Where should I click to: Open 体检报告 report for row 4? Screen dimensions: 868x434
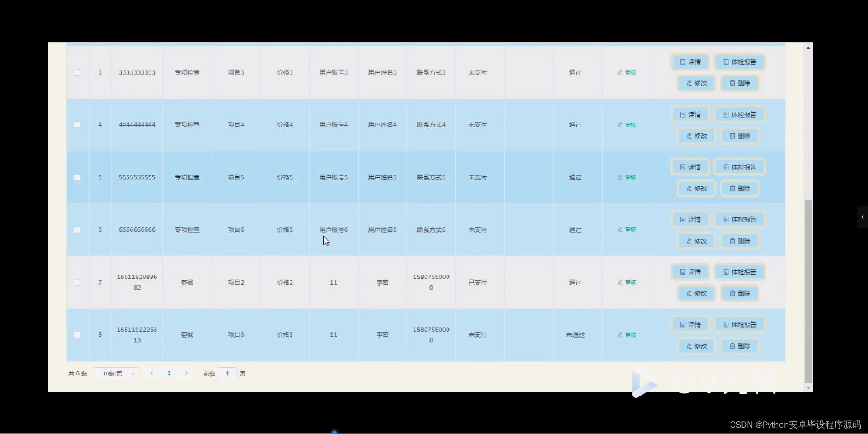(740, 114)
